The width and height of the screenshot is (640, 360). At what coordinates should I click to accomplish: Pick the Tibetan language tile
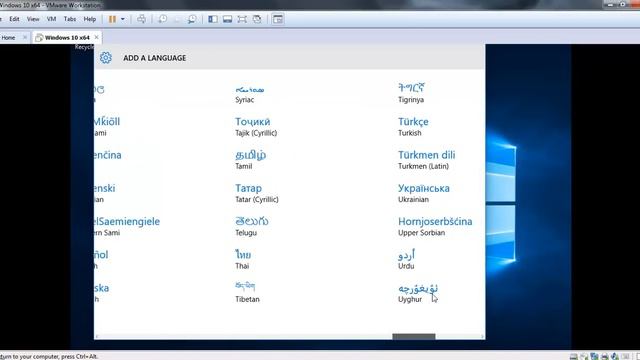point(247,292)
